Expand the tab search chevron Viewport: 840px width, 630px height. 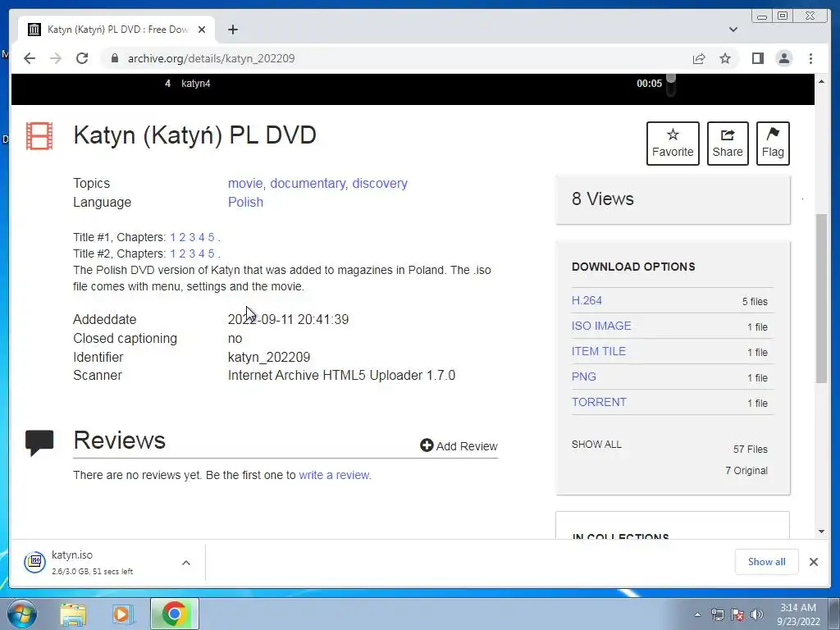click(733, 30)
